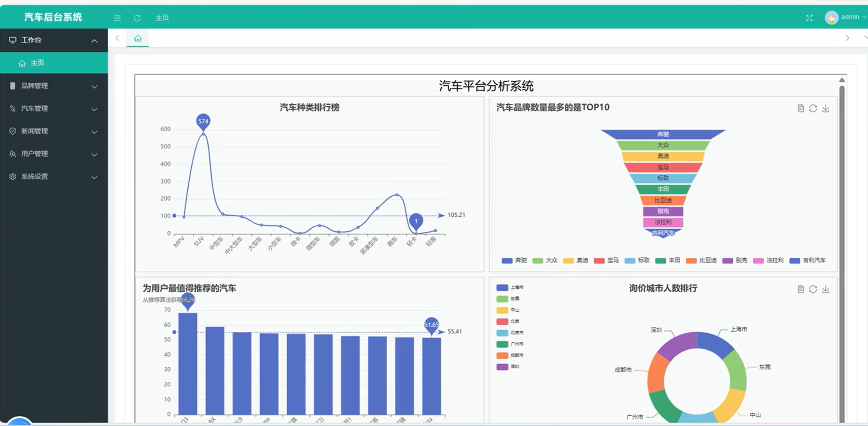
Task: Click the refresh icon in header
Action: coord(137,18)
